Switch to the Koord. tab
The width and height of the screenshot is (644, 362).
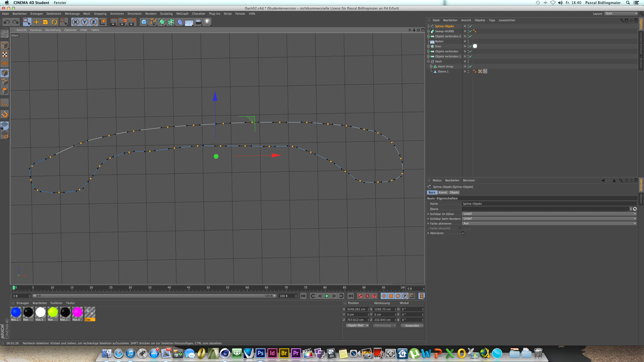(443, 192)
